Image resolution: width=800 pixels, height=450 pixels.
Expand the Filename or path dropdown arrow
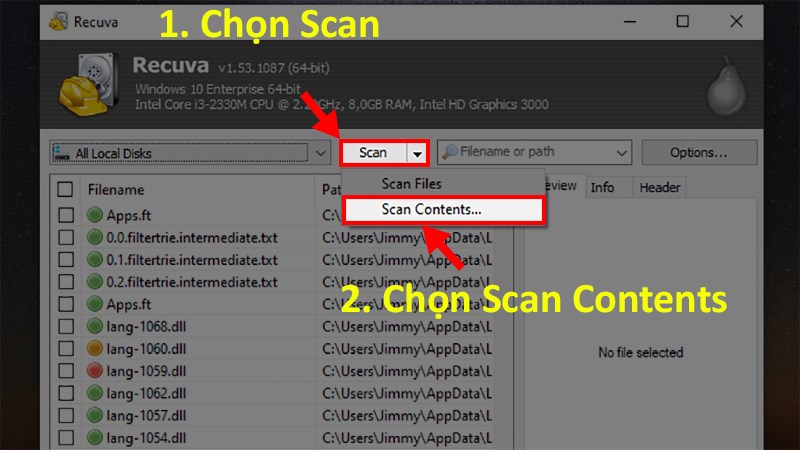621,153
